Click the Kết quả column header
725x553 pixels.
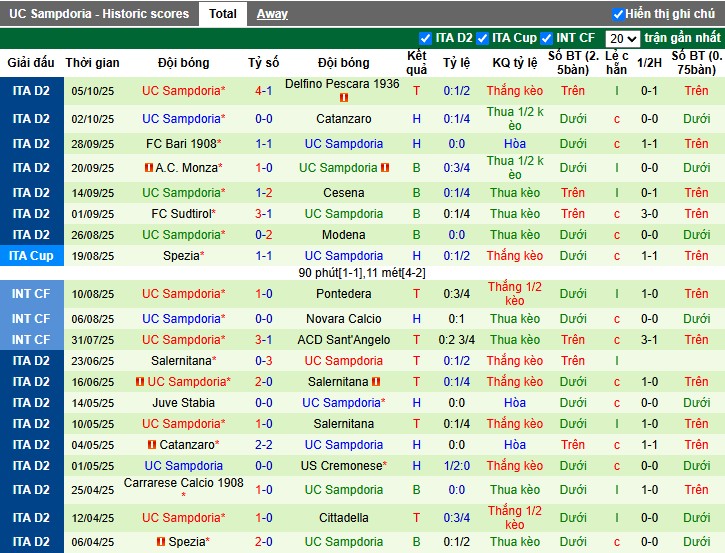click(x=417, y=63)
